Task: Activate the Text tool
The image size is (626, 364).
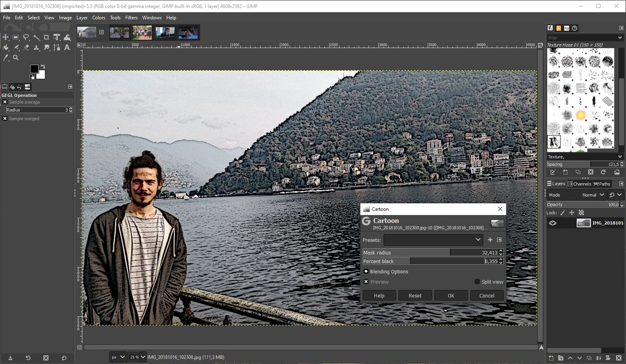Action: point(67,47)
